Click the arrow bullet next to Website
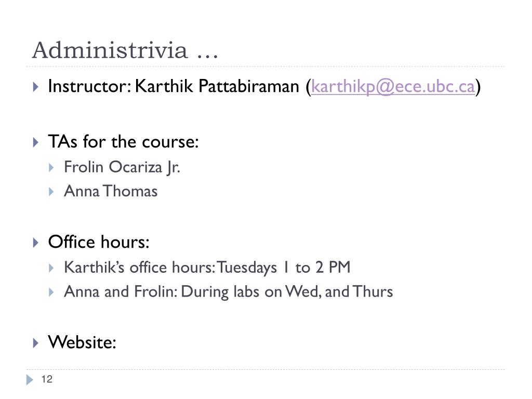 coord(36,343)
